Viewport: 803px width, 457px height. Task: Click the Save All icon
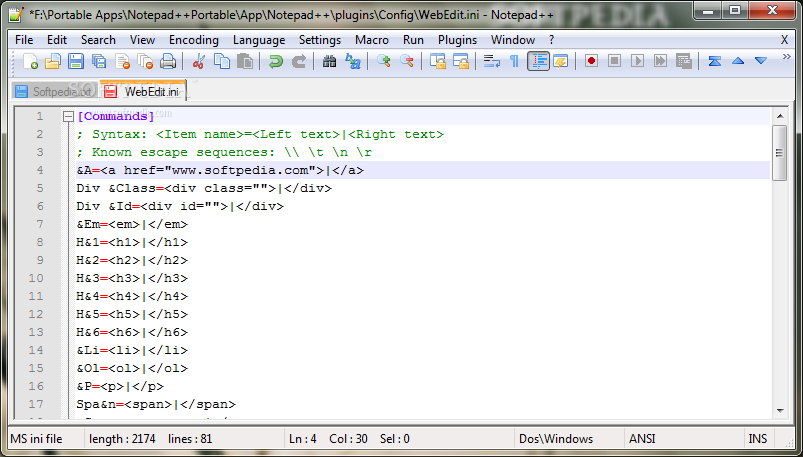click(x=99, y=61)
